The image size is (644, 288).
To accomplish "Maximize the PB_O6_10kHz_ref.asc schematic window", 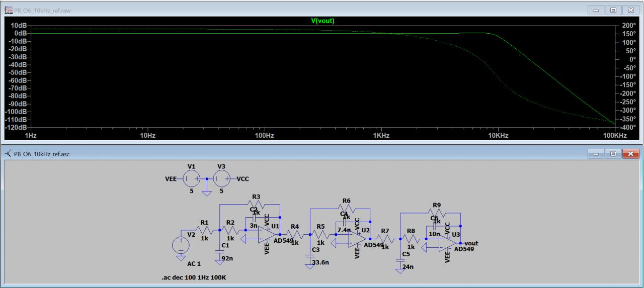I will (614, 153).
